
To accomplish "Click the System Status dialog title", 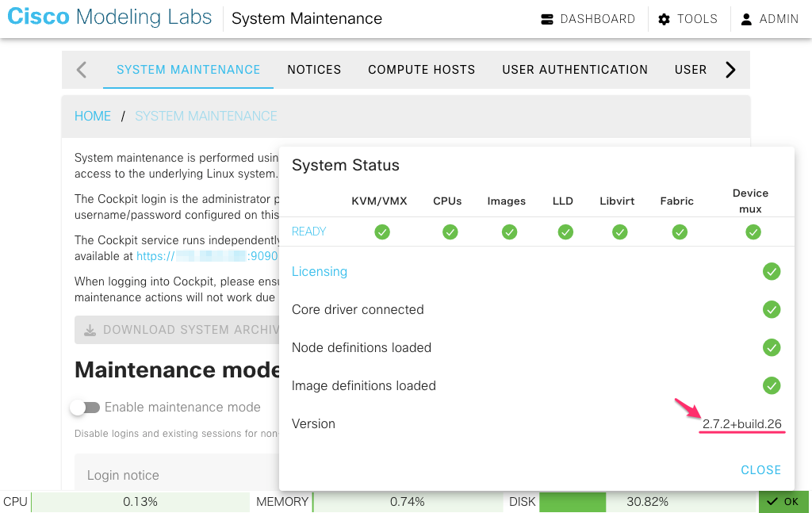I will (x=346, y=165).
